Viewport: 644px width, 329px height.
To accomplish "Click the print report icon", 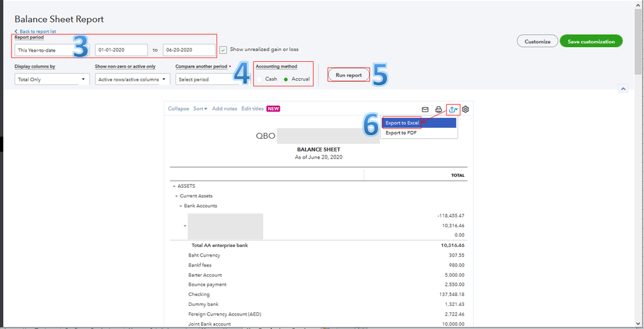I will coord(438,110).
